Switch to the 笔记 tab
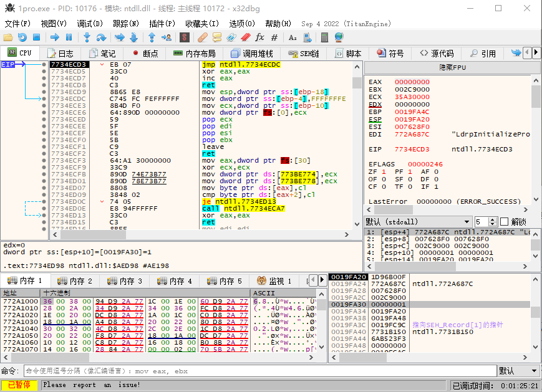 pos(103,54)
